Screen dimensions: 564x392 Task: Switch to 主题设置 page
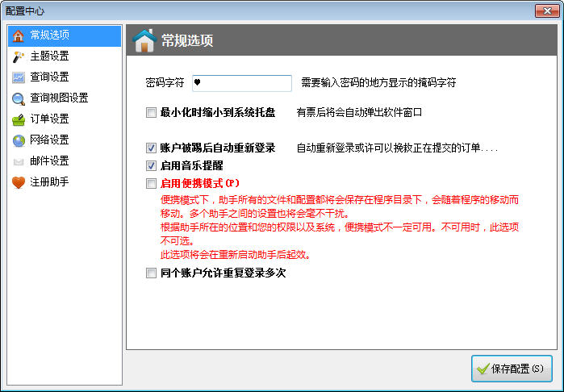point(65,56)
